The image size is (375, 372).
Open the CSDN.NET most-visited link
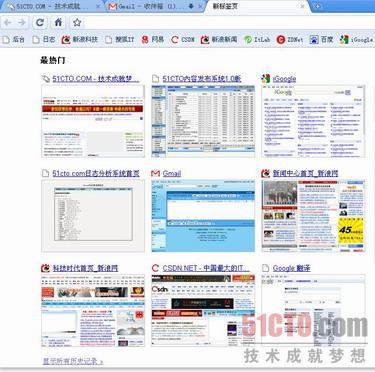click(206, 268)
